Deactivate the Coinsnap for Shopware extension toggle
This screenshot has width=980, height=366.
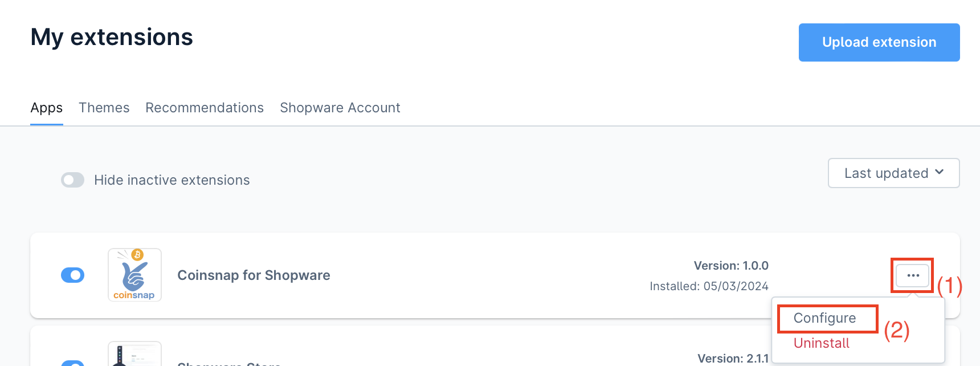tap(73, 275)
